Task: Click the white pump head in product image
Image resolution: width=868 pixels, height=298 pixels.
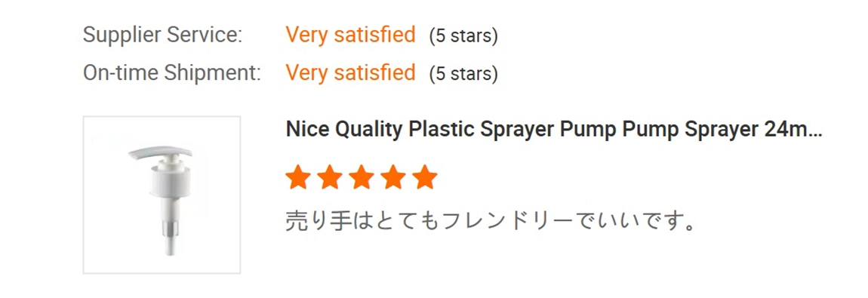Action: tap(160, 154)
